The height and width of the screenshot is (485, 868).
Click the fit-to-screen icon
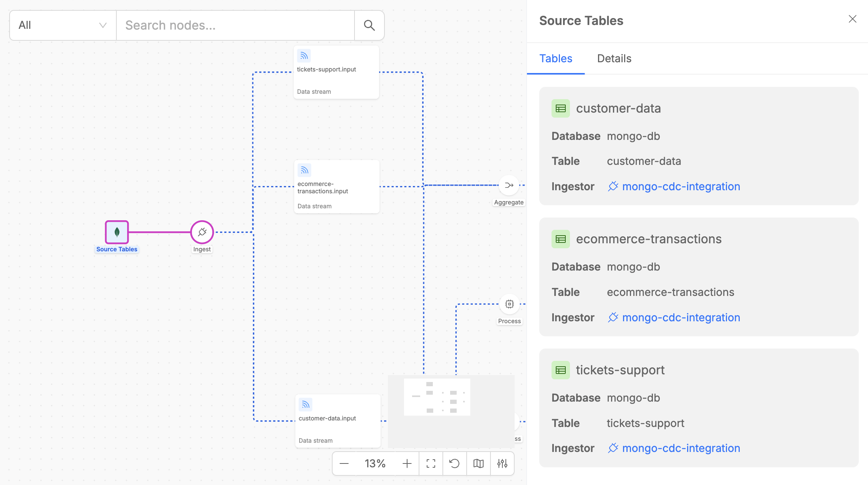pos(431,464)
